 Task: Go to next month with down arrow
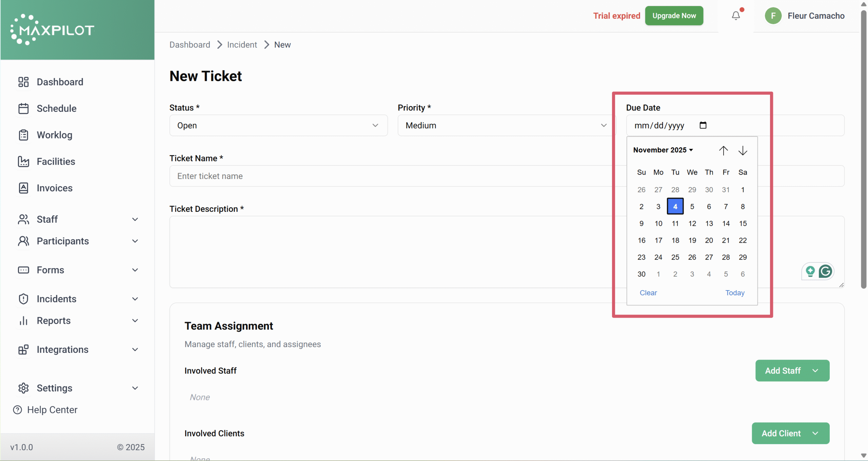(743, 151)
